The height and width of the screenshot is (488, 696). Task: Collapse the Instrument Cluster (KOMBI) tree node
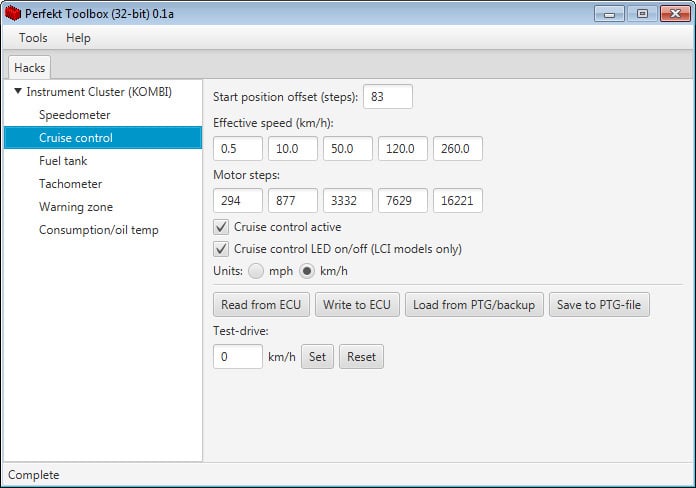pyautogui.click(x=18, y=92)
